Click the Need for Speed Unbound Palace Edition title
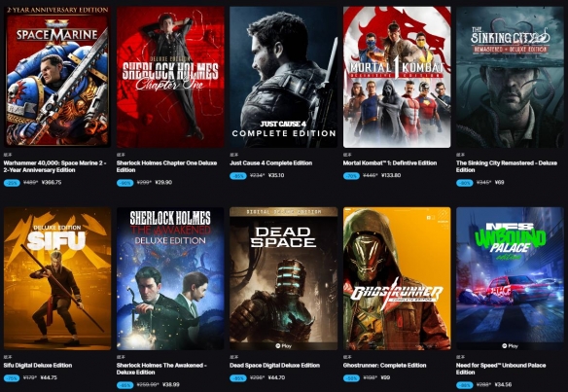568x392 pixels. (x=501, y=369)
